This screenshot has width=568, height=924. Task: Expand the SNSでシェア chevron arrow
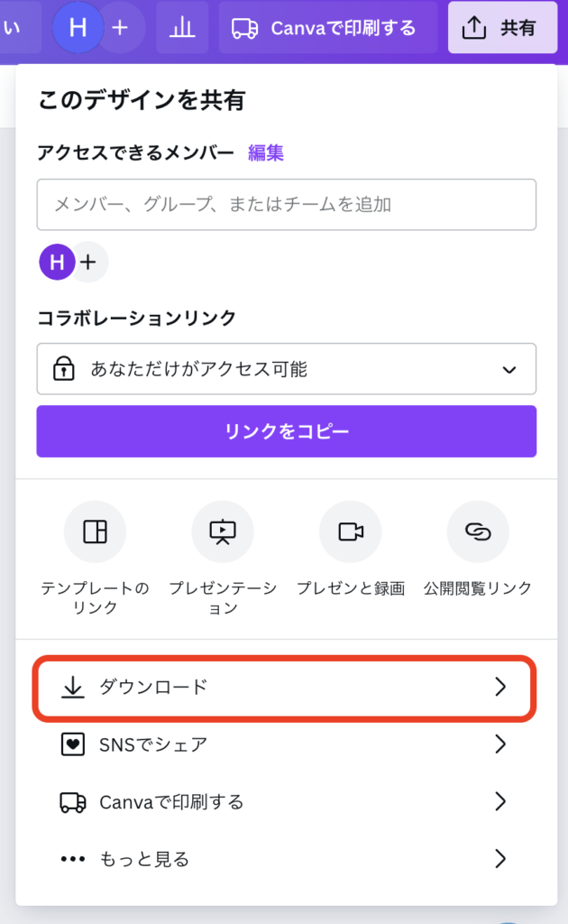click(501, 744)
